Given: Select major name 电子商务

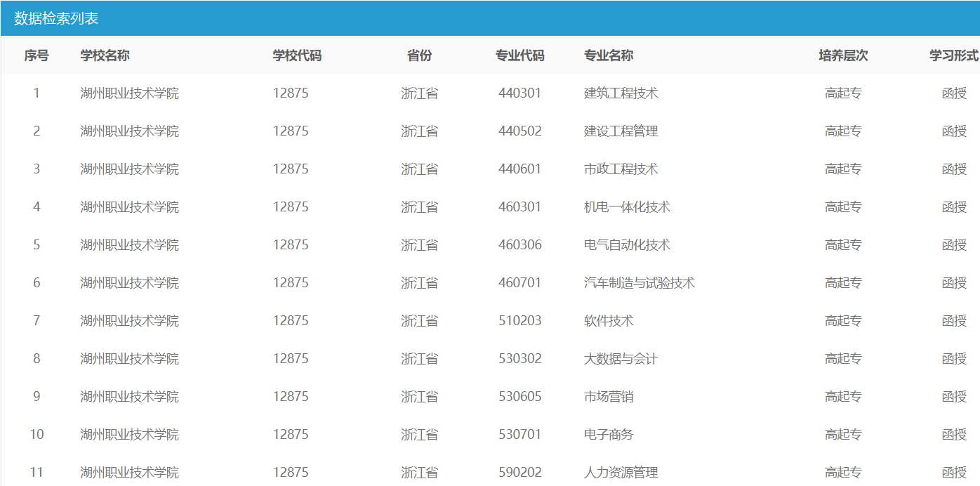Looking at the screenshot, I should (x=609, y=435).
